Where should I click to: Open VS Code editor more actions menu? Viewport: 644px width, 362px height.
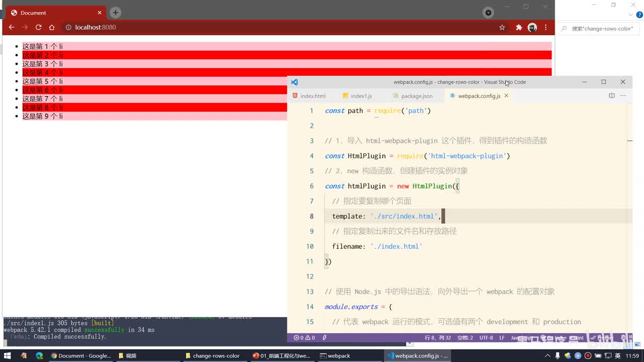click(x=623, y=96)
